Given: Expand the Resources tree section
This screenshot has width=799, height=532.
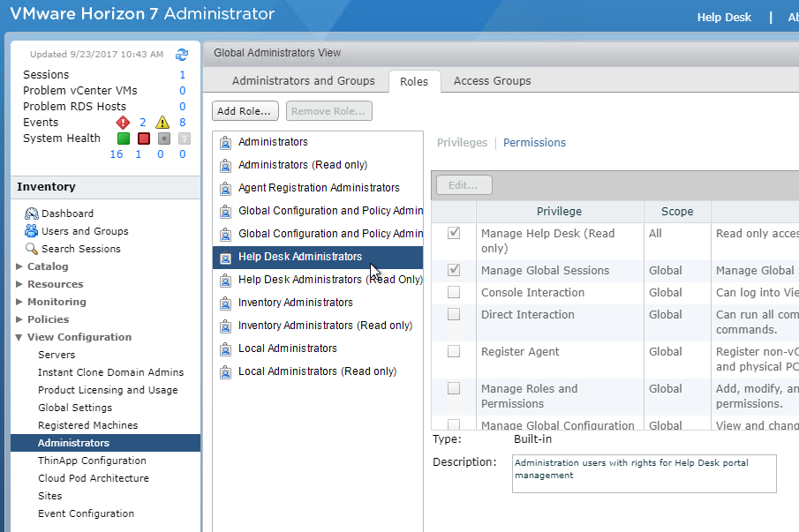Looking at the screenshot, I should point(19,284).
